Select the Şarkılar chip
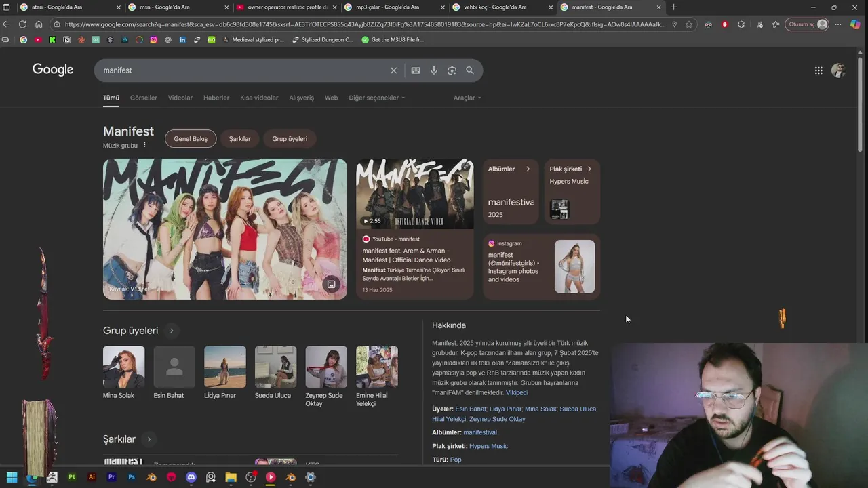Viewport: 868px width, 488px height. coord(240,139)
